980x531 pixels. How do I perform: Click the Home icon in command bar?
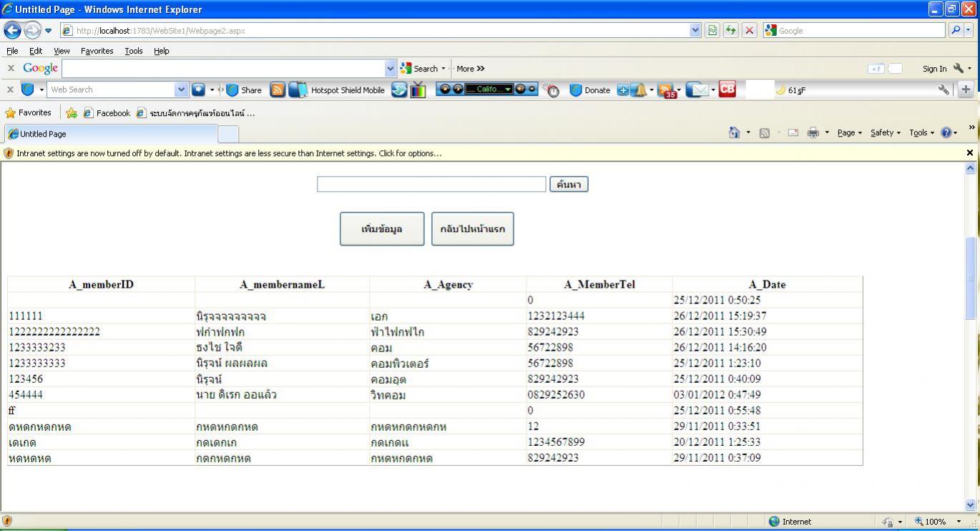click(x=734, y=132)
